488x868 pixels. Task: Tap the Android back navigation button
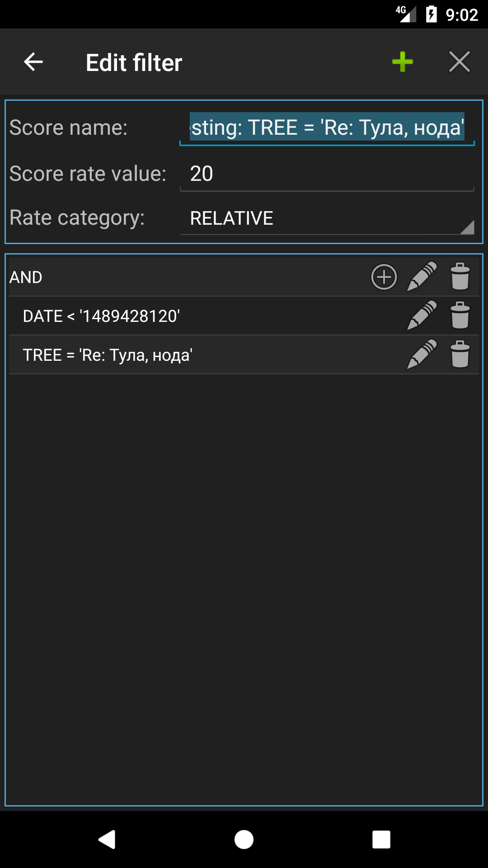pyautogui.click(x=107, y=840)
